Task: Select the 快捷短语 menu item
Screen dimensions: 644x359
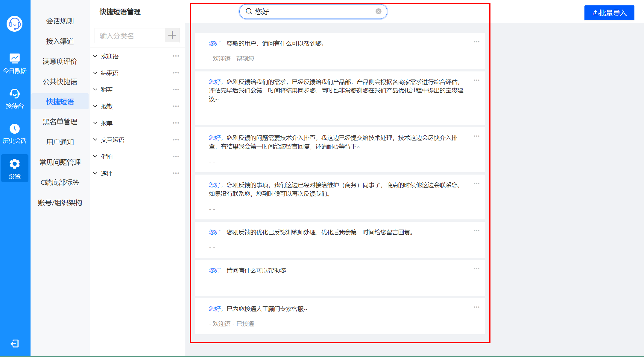Action: click(x=60, y=102)
